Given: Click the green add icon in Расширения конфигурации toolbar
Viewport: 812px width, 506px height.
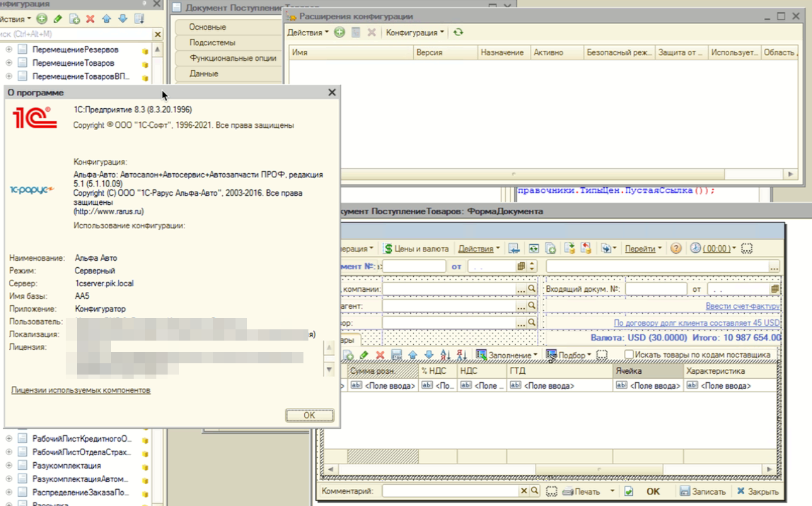Looking at the screenshot, I should pyautogui.click(x=340, y=33).
